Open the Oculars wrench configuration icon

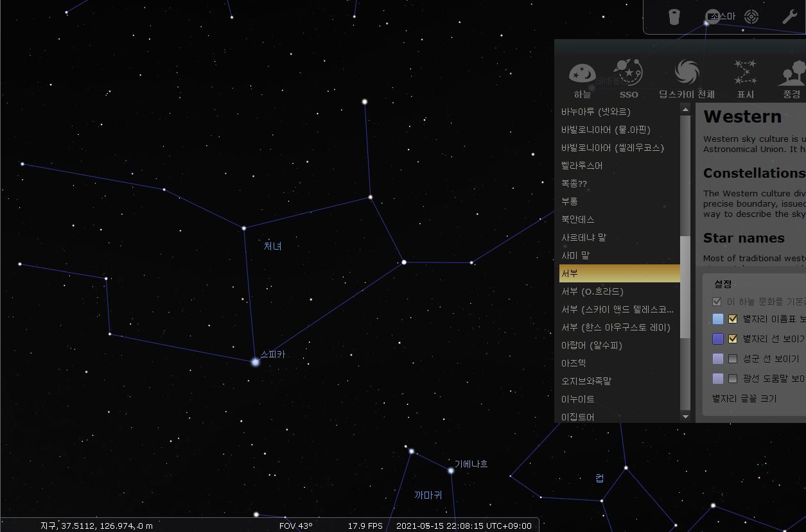789,17
